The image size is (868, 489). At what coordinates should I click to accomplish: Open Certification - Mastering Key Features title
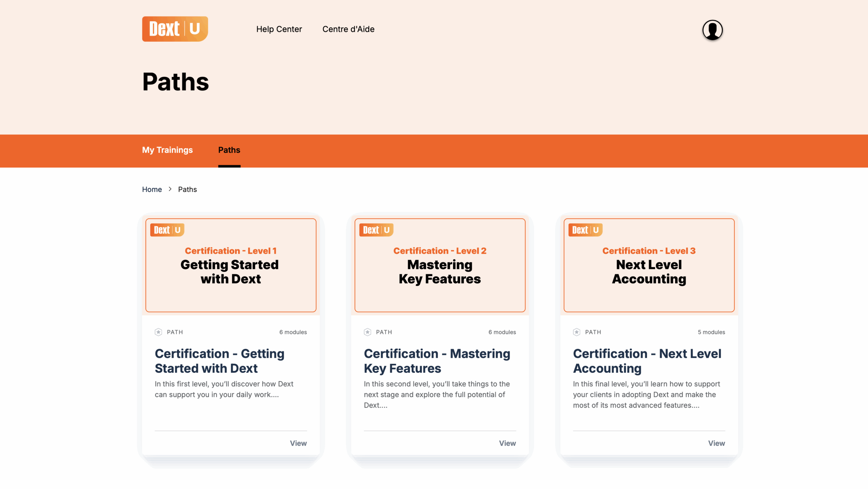point(437,361)
